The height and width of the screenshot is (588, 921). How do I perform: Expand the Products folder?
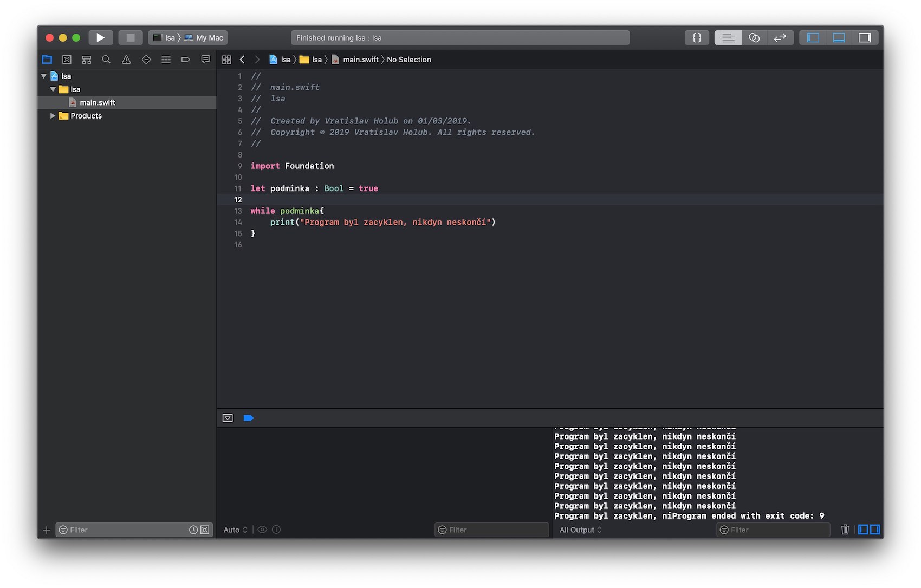(53, 116)
